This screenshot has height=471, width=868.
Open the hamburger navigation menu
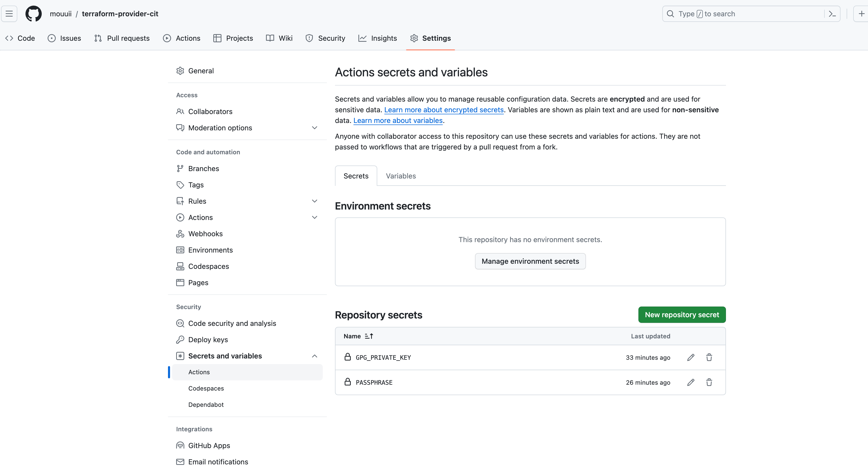[9, 13]
